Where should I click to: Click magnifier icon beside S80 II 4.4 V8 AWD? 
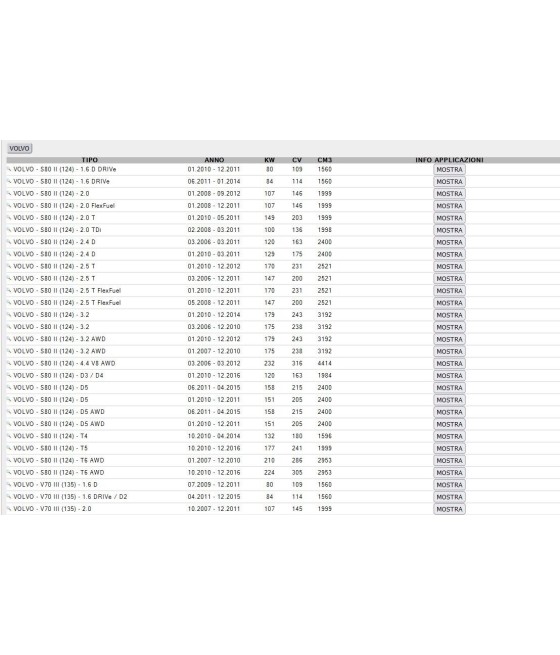click(9, 363)
